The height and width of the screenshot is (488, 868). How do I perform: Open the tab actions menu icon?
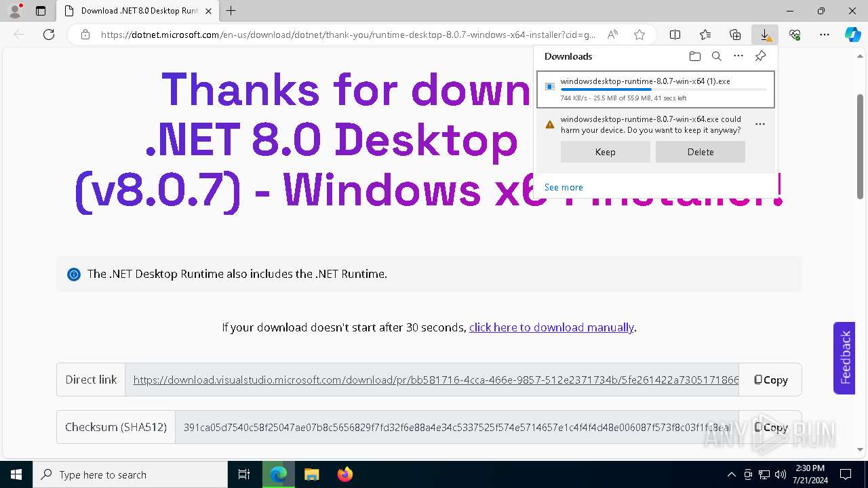click(41, 11)
